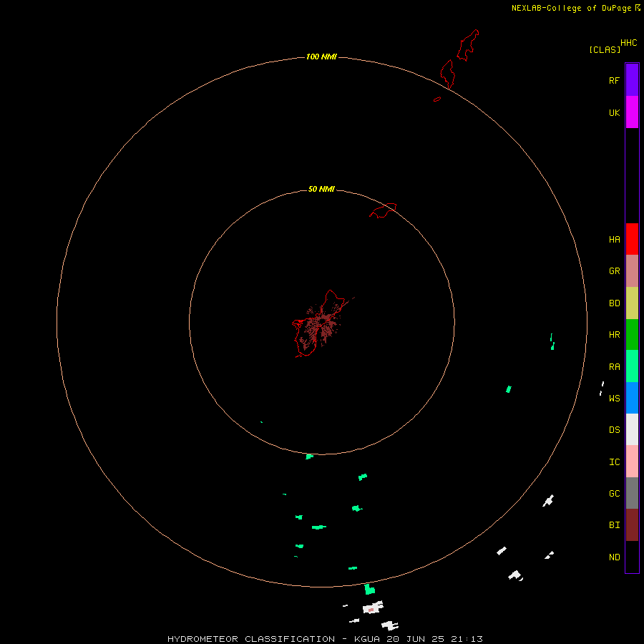Click the GC gray legend swatch
The height and width of the screenshot is (644, 644).
[632, 493]
